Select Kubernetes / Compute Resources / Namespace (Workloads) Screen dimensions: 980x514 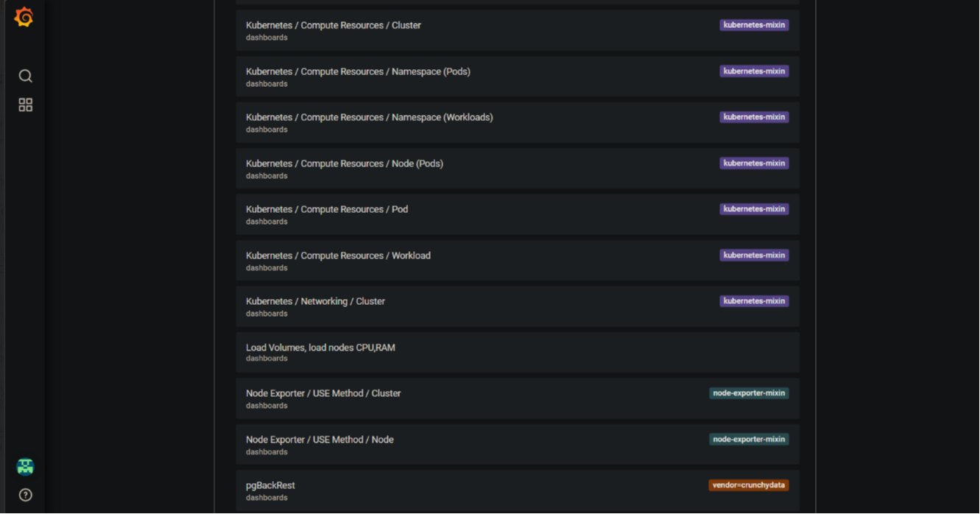pos(369,117)
